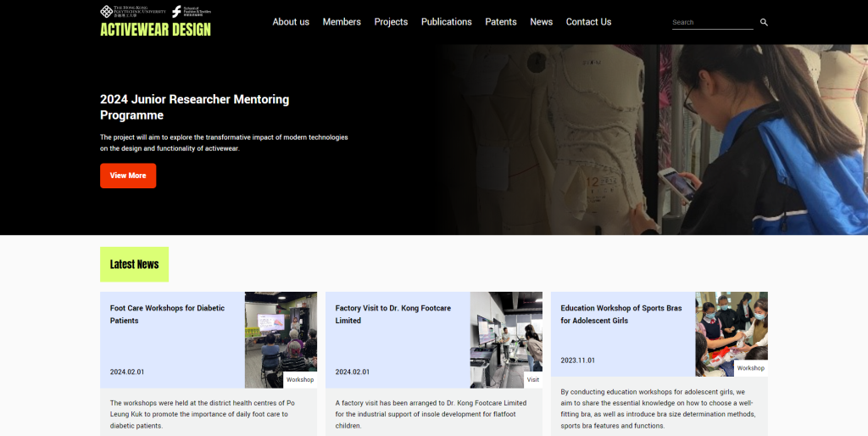Click the School of Fashion & Textiles logo

[x=191, y=11]
